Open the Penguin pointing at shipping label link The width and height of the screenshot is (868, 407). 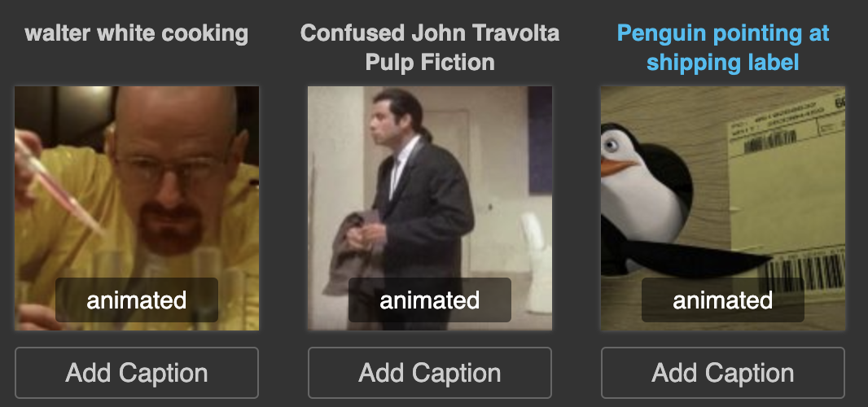coord(723,48)
